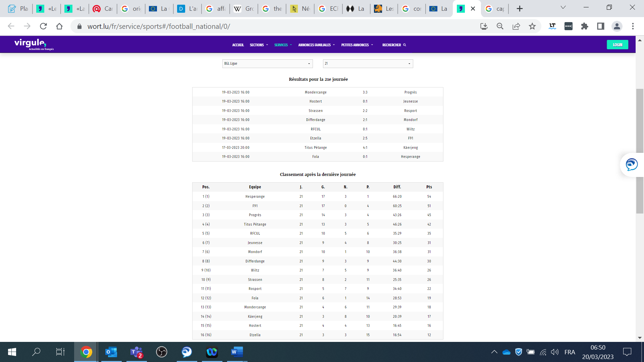Go back to the previous page
644x362 pixels.
11,26
